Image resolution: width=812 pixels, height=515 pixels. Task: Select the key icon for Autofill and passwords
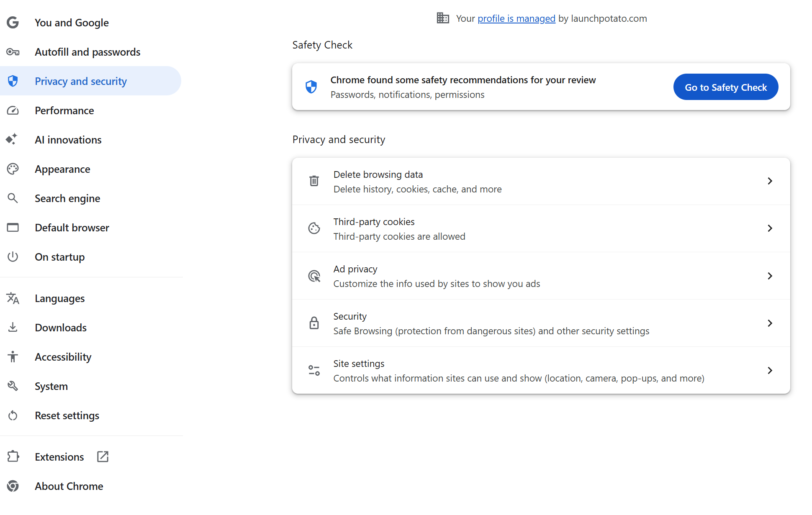(13, 52)
